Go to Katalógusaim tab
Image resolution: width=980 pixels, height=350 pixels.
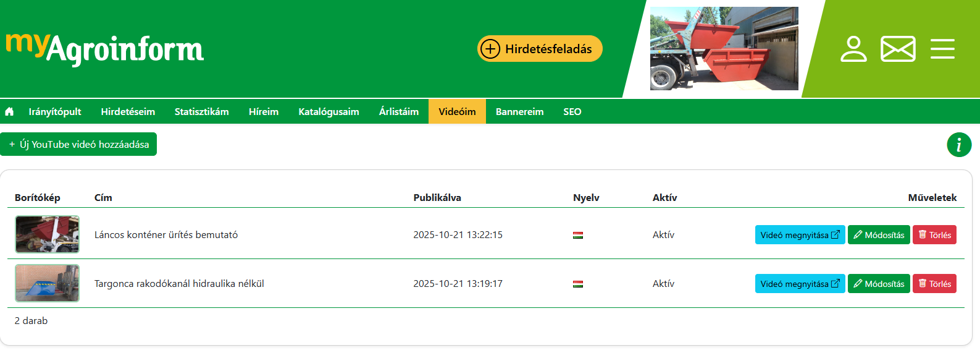[329, 112]
